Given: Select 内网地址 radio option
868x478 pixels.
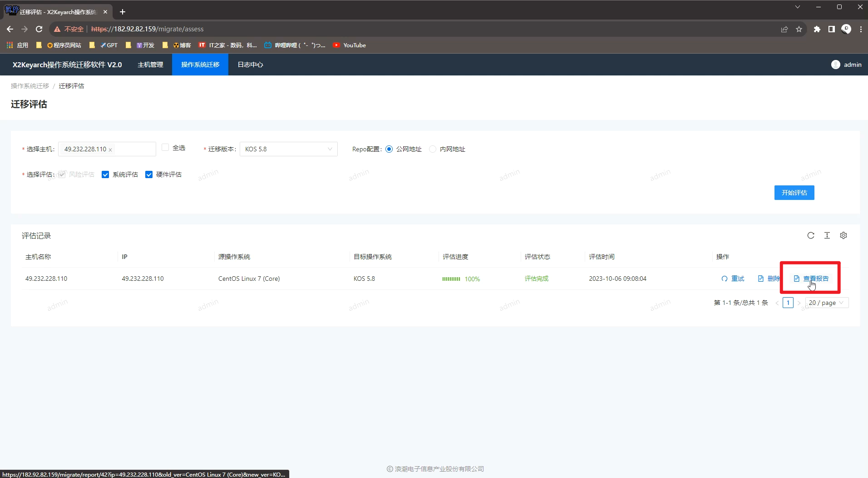Looking at the screenshot, I should pyautogui.click(x=433, y=149).
